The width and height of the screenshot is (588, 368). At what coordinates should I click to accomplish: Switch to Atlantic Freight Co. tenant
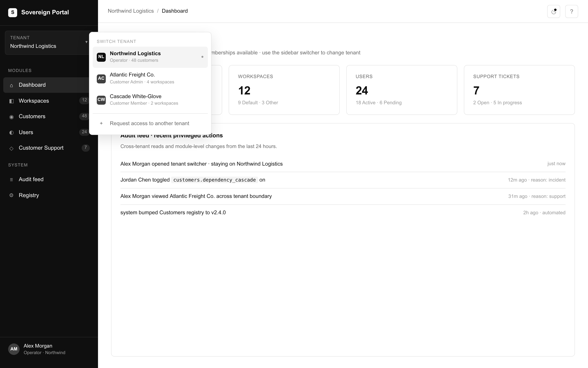coord(150,78)
